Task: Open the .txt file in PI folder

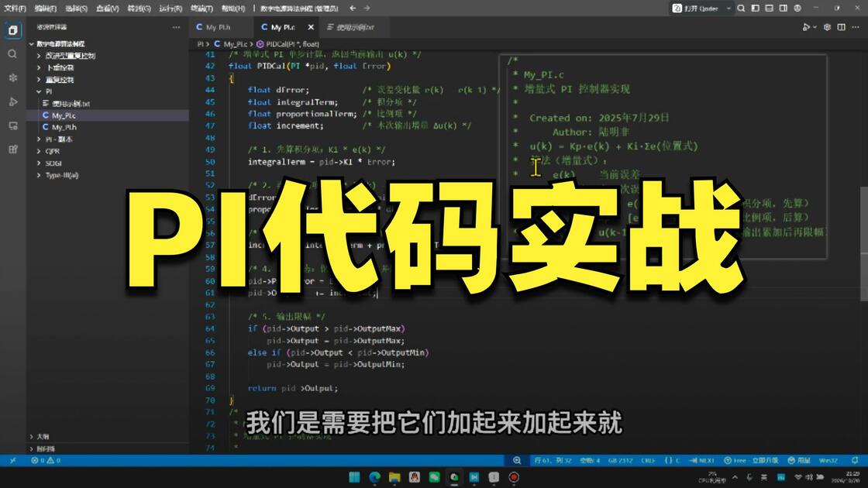Action: 71,104
